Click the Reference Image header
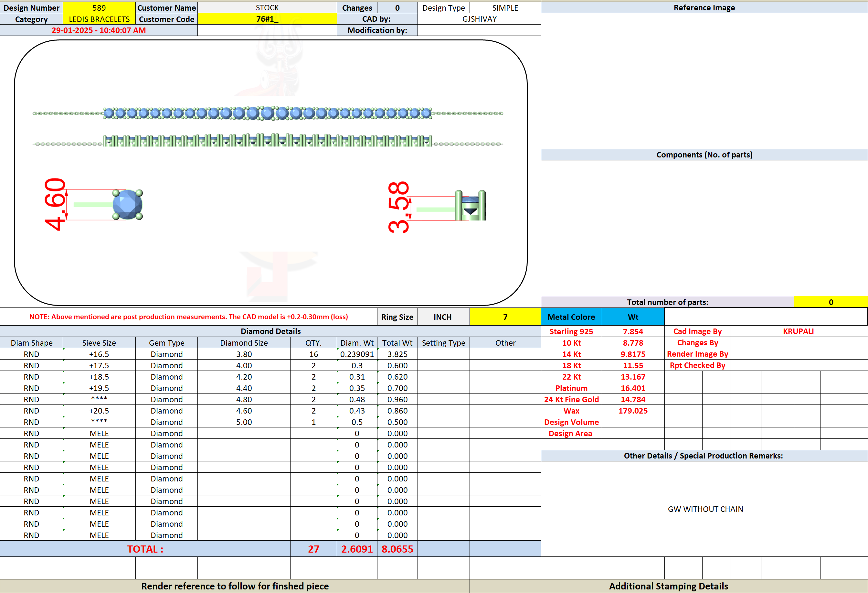The image size is (868, 593). click(704, 7)
